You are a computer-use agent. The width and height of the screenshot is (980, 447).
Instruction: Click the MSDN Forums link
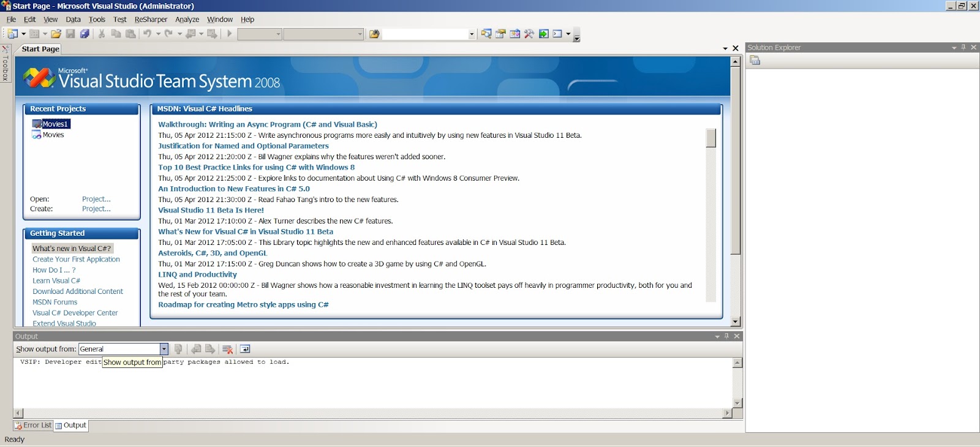[55, 302]
